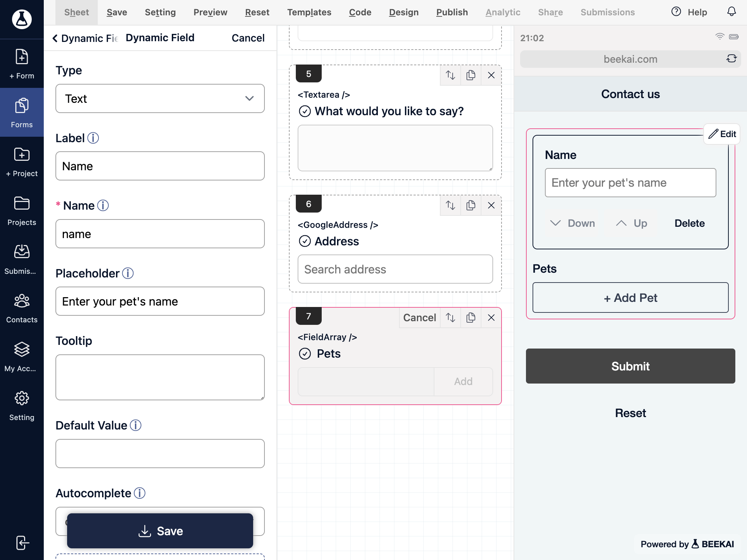This screenshot has width=747, height=560.
Task: Show Label info tooltip icon
Action: click(x=93, y=138)
